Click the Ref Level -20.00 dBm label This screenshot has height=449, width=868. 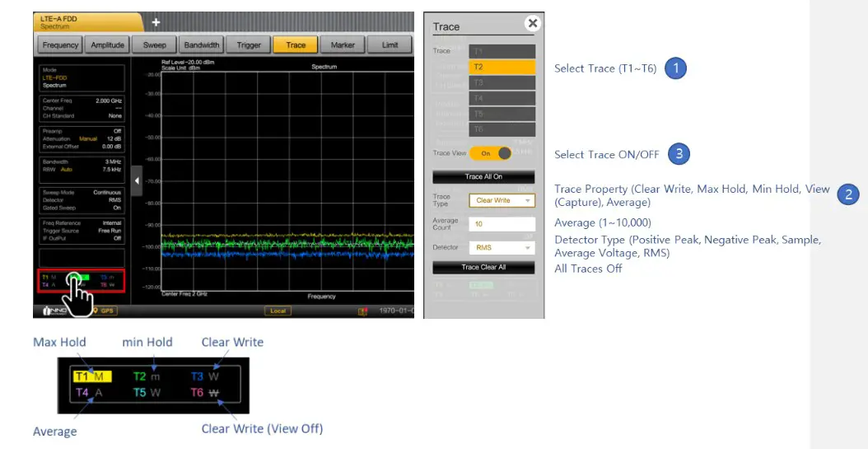click(188, 63)
